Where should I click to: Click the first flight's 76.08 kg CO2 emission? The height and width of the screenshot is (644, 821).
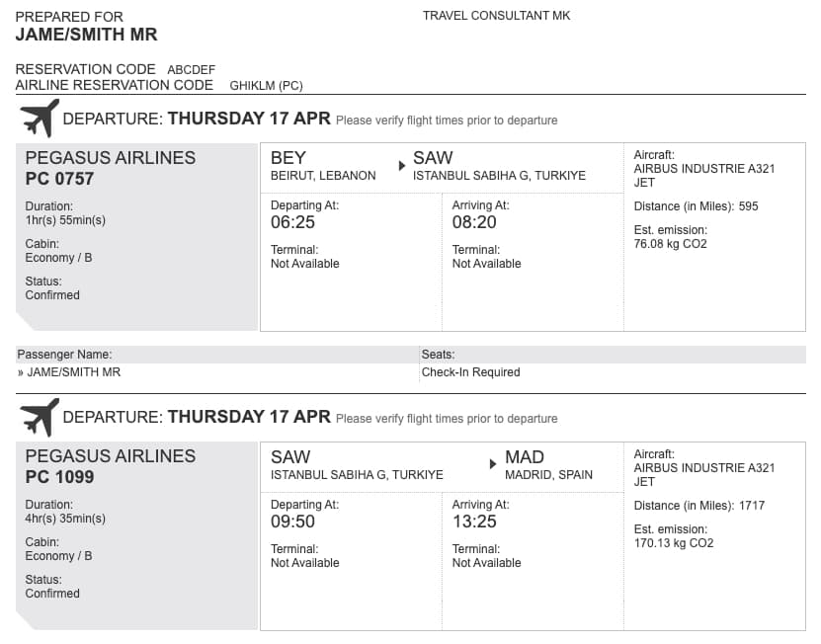(x=670, y=244)
